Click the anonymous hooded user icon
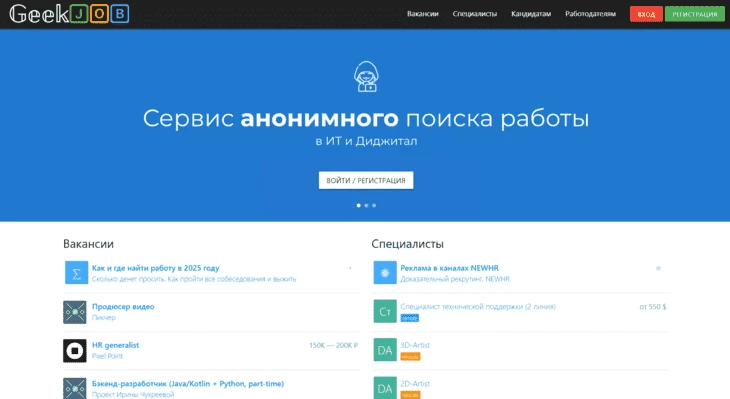The width and height of the screenshot is (730, 399). (x=366, y=77)
